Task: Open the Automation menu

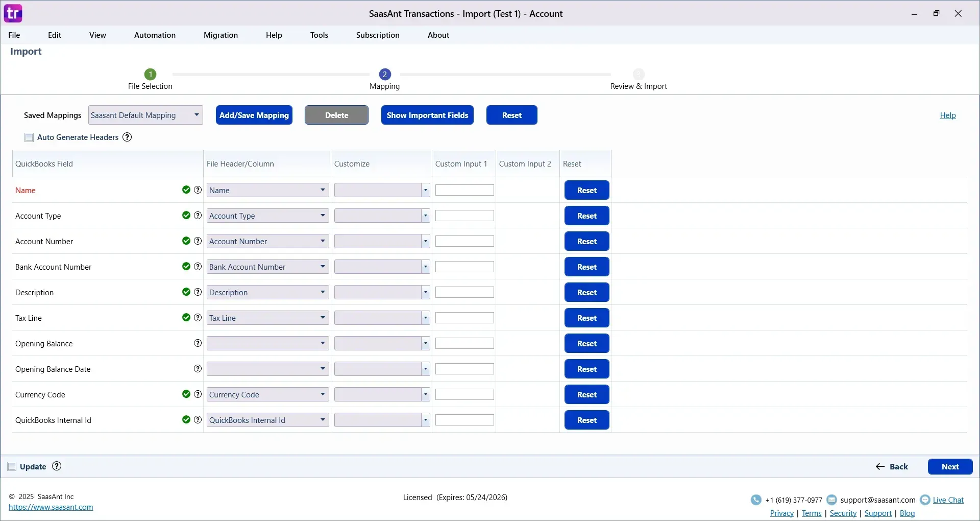Action: (155, 35)
